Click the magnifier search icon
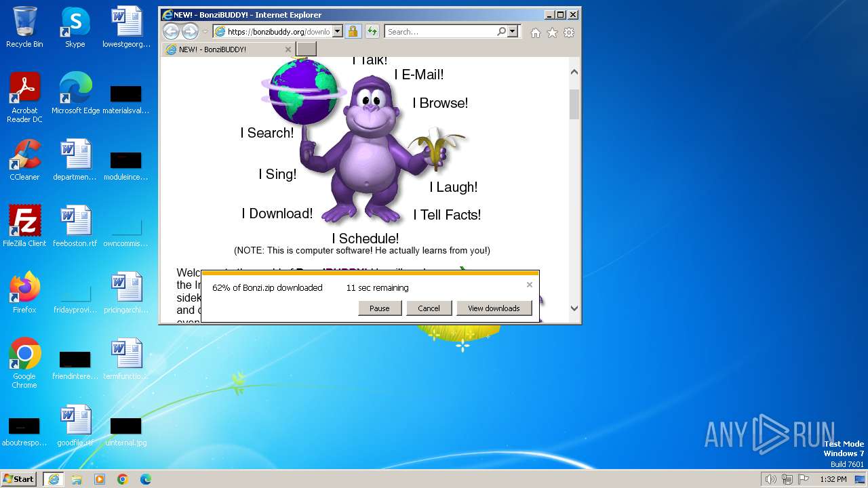 tap(502, 31)
